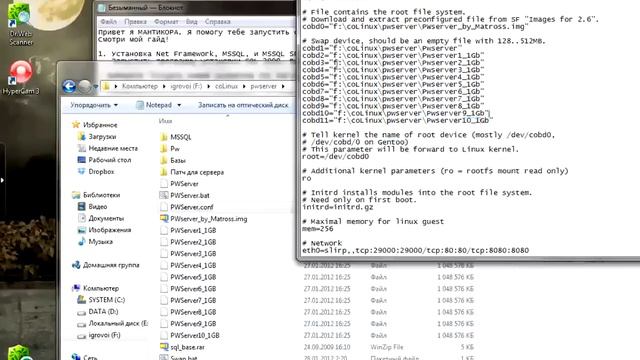Click Компьютер in the address breadcrumb
This screenshot has width=640, height=360.
tap(140, 87)
